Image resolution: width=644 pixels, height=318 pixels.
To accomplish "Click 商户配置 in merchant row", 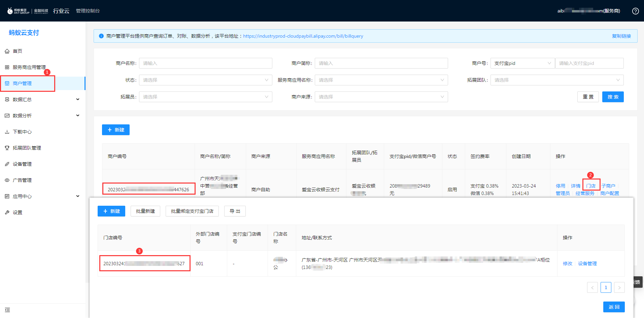I will point(610,193).
